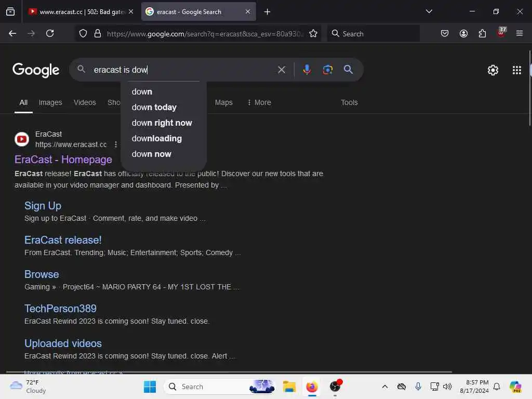532x399 pixels.
Task: Open Google apps grid
Action: coord(517,70)
